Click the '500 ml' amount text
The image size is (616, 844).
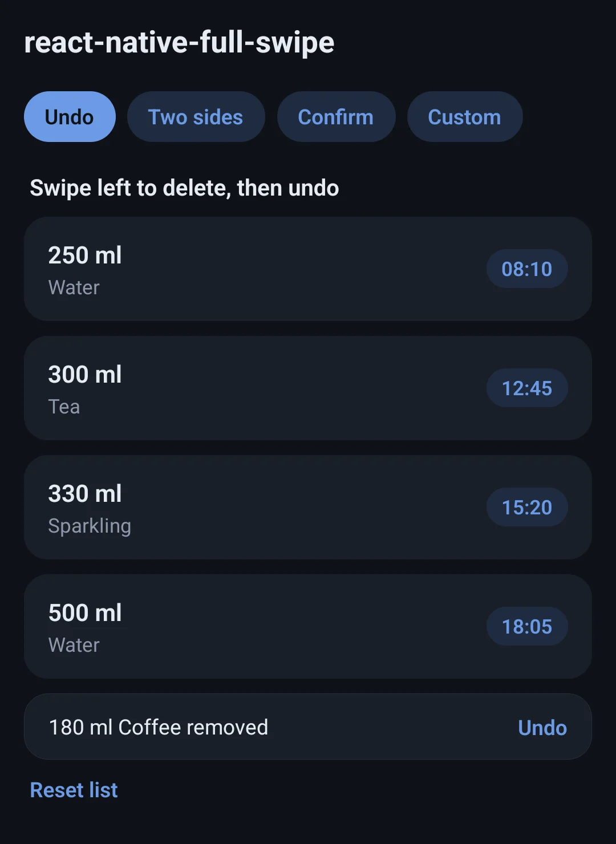85,613
